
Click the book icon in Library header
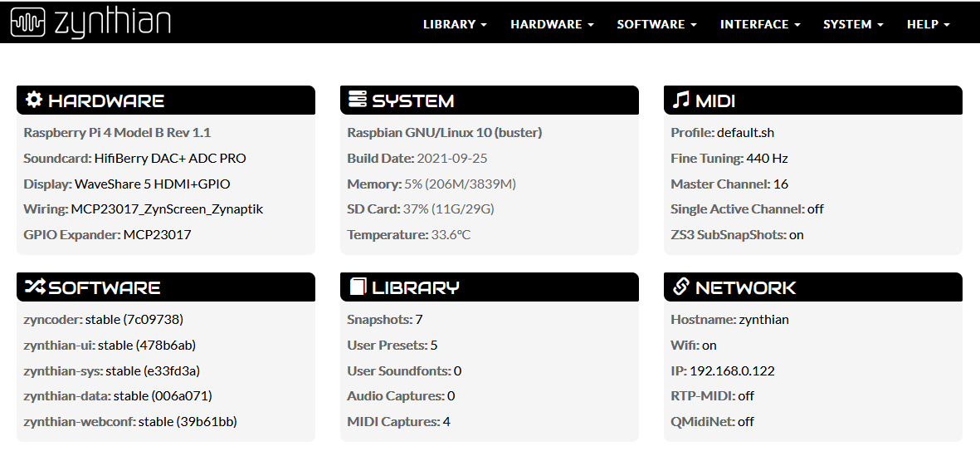coord(357,287)
